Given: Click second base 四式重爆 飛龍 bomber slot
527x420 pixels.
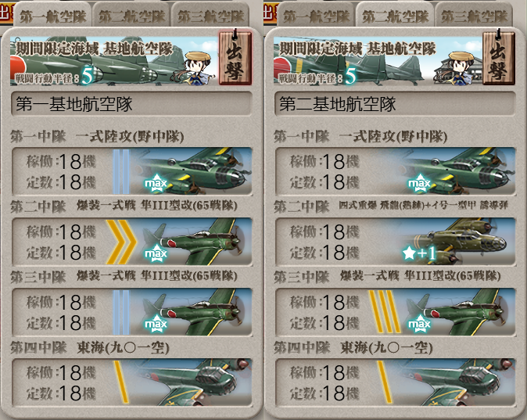Looking at the screenshot, I should 396,242.
